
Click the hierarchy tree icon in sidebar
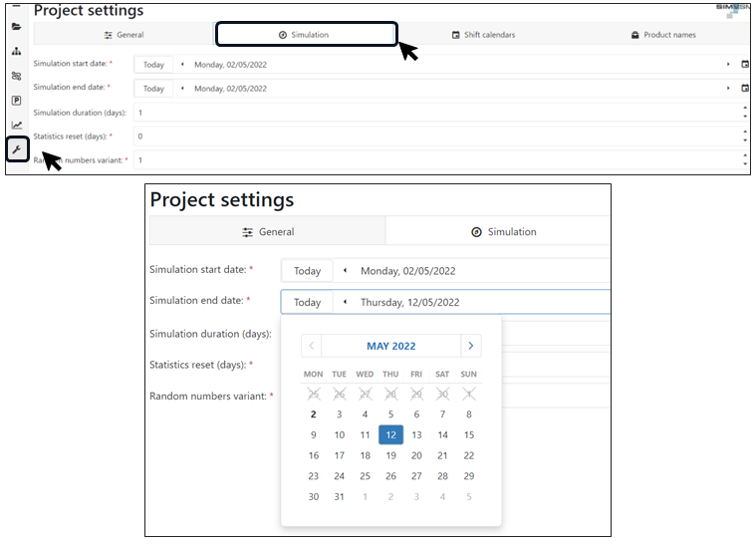coord(16,51)
